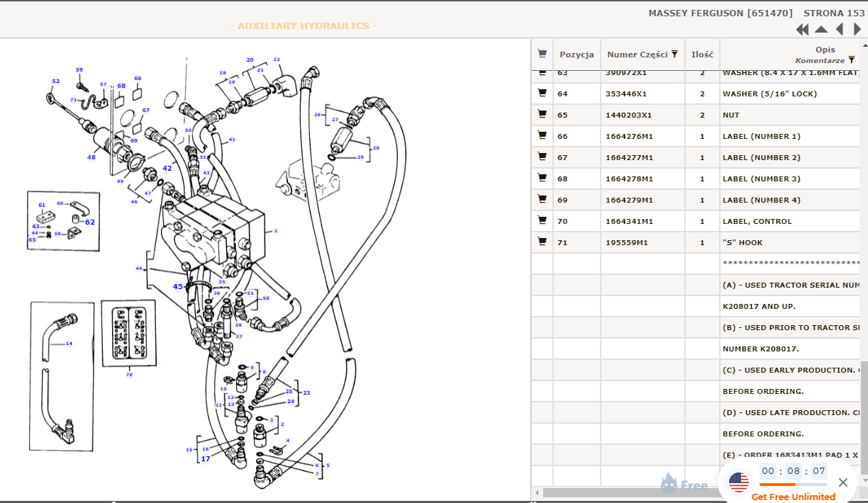Viewport: 868px width, 503px height.
Task: Click cart icon for row 71 S hook
Action: tap(542, 242)
